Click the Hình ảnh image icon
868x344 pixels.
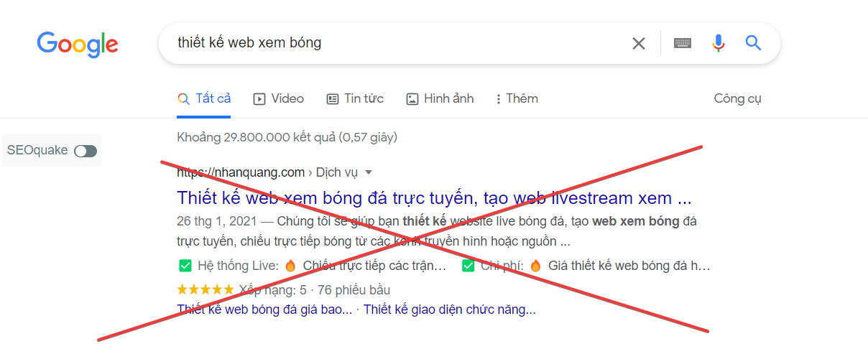[x=412, y=99]
